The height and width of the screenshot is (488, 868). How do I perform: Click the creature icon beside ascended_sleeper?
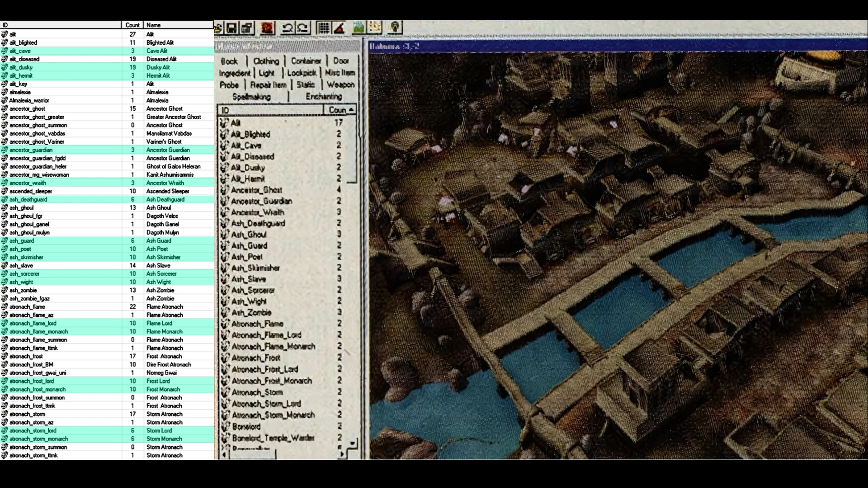(x=5, y=191)
